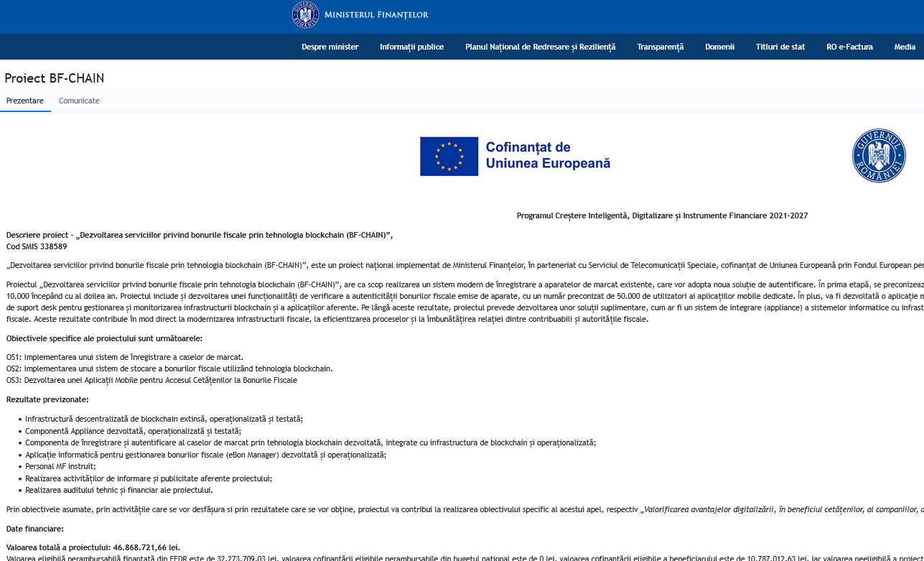The width and height of the screenshot is (924, 561).
Task: Open Planul Național de Redresare și Reziliență
Action: click(540, 47)
